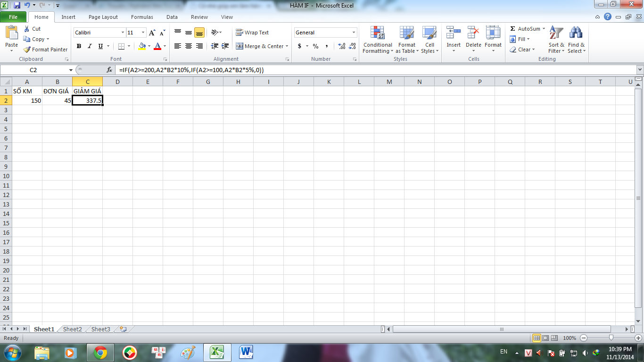Toggle Wrap Text for the cell
Screen dimensions: 644x362
(x=252, y=33)
